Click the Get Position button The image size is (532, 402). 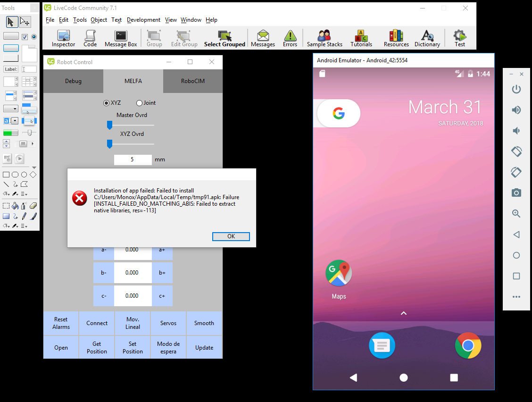97,347
